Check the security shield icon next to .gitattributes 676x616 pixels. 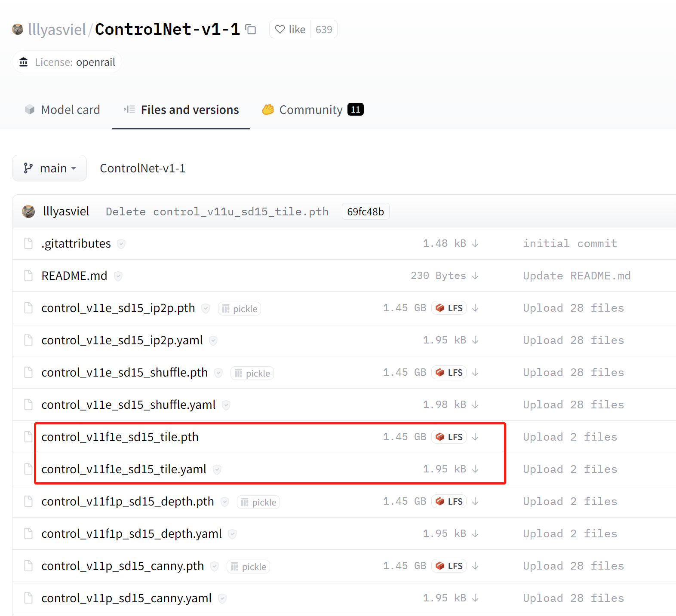[121, 244]
